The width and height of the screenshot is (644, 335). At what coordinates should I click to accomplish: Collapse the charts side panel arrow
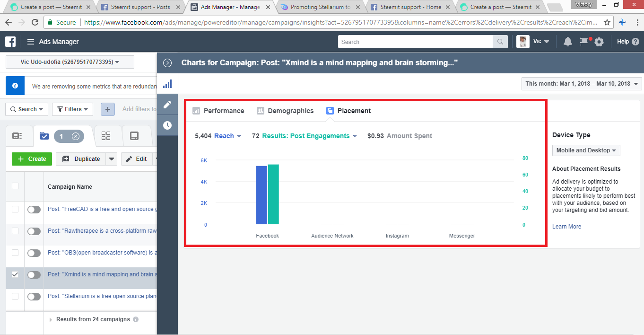(167, 63)
